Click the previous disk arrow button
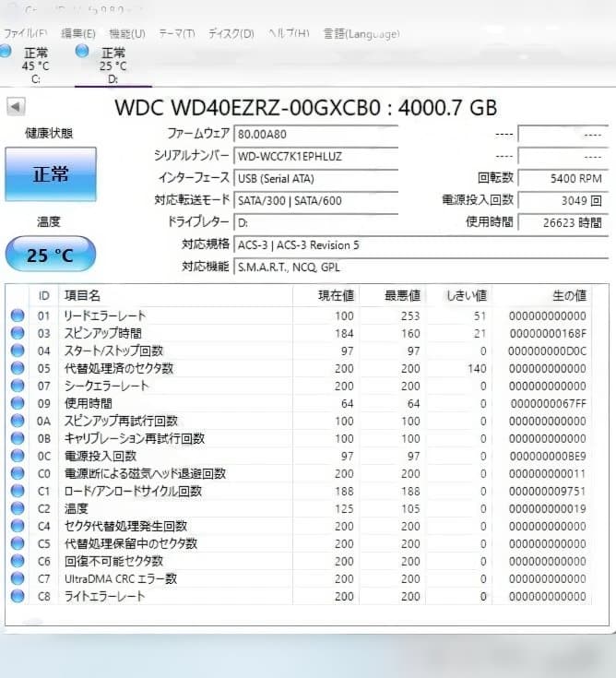Viewport: 616px width, 678px height. [16, 106]
